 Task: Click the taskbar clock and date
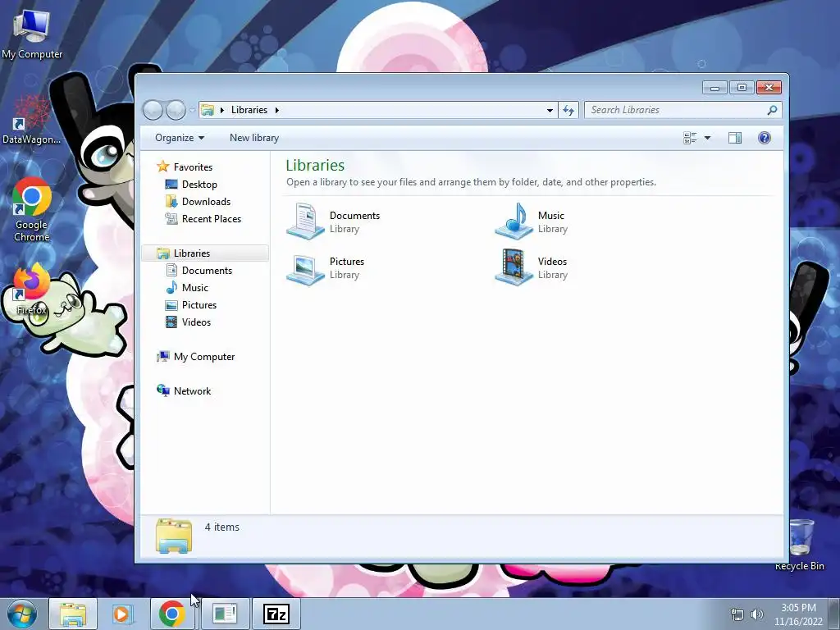[798, 614]
